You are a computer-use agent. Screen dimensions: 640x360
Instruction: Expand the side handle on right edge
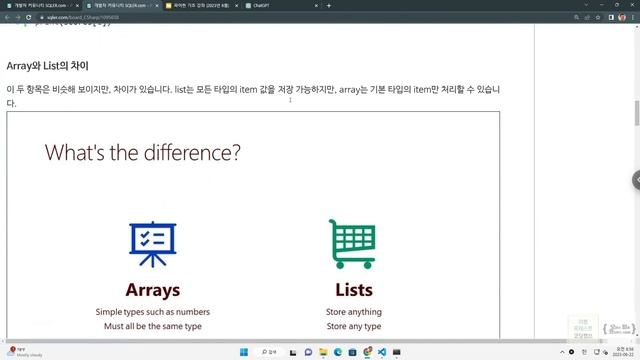pos(636,180)
